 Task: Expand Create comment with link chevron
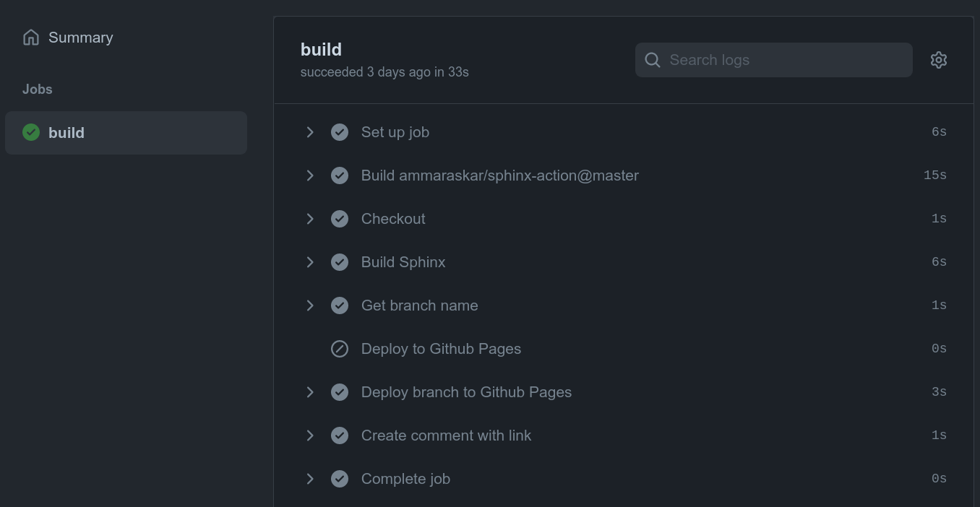coord(310,435)
